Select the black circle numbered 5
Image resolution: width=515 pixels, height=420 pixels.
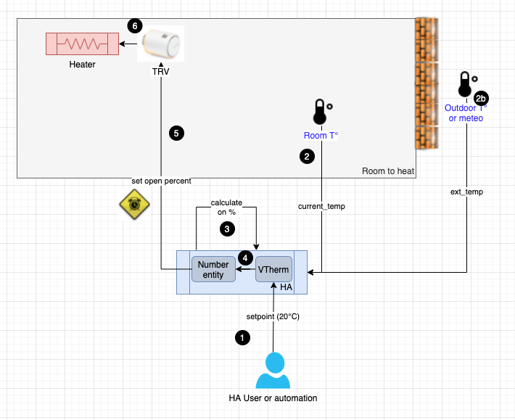pos(176,133)
